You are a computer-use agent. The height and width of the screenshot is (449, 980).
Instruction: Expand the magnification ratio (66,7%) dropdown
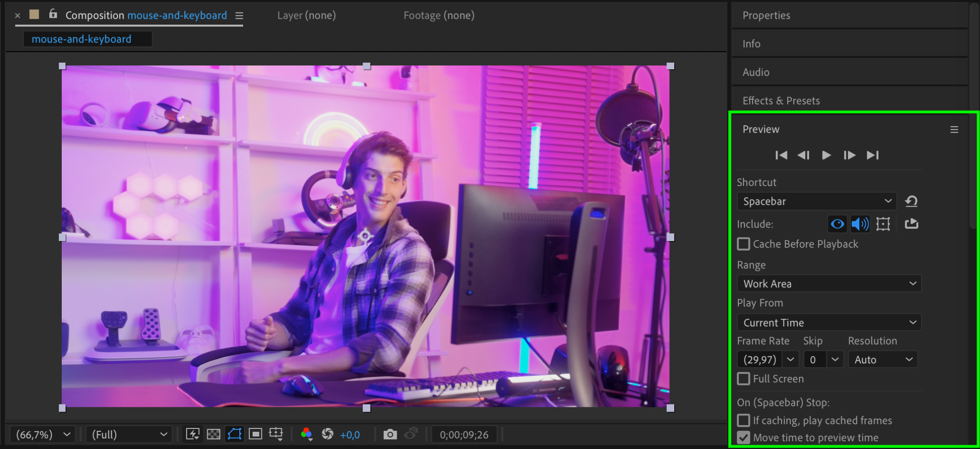[x=43, y=434]
